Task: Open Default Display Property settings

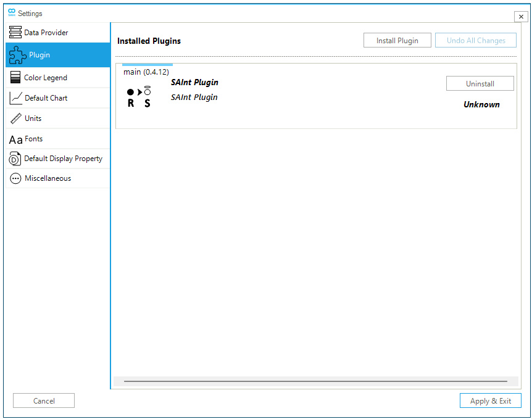Action: [57, 159]
